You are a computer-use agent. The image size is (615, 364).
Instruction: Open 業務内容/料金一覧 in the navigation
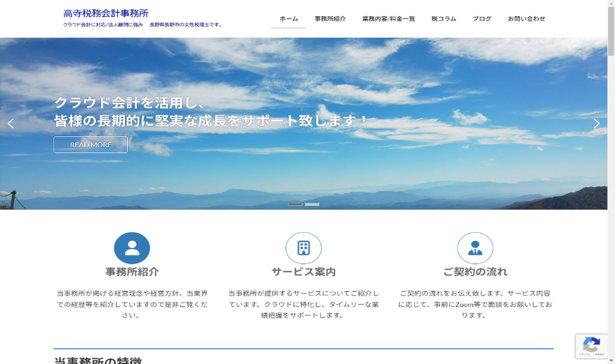click(388, 19)
